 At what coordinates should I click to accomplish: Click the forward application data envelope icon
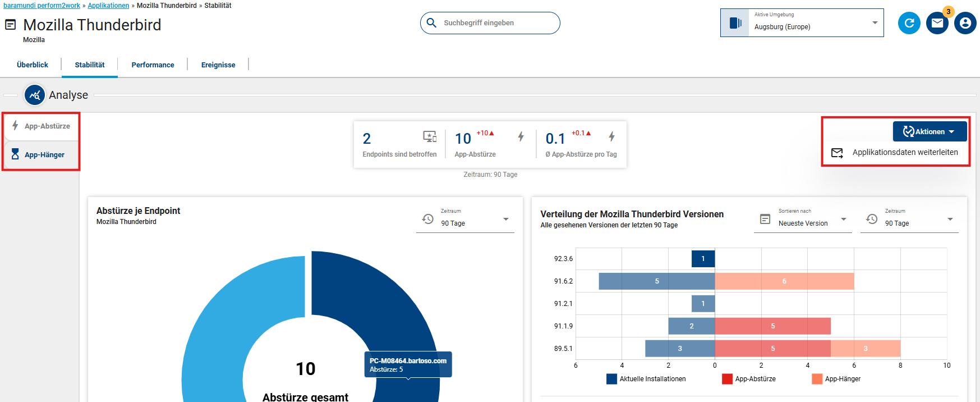[837, 153]
